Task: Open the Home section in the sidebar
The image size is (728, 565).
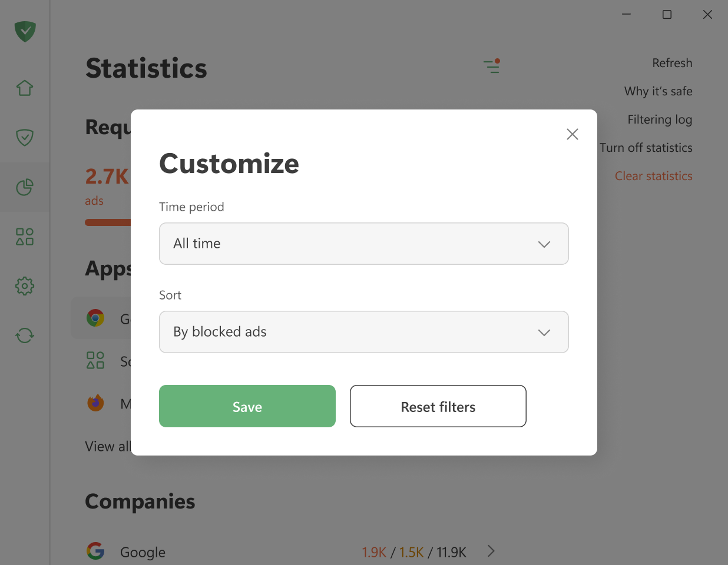Action: coord(24,87)
